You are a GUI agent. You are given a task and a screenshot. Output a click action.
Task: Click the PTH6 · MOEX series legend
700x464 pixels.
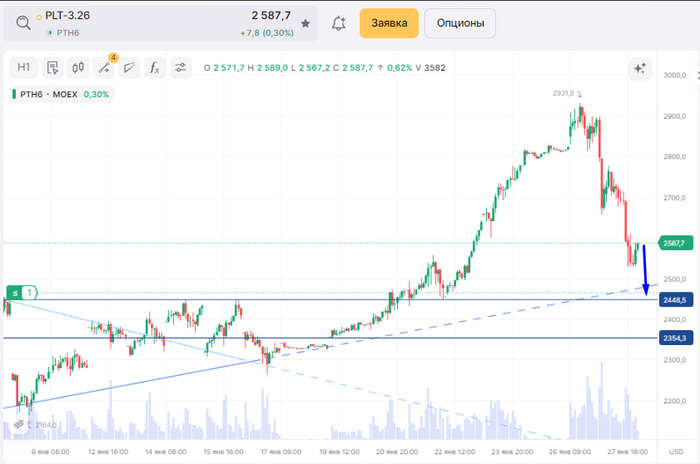(60, 95)
